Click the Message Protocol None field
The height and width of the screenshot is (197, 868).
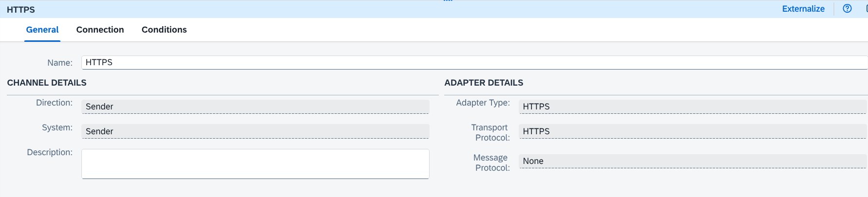(x=693, y=161)
